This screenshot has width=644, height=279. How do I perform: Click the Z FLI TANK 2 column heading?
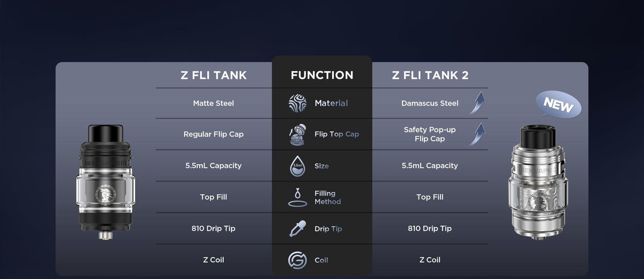[x=430, y=75]
